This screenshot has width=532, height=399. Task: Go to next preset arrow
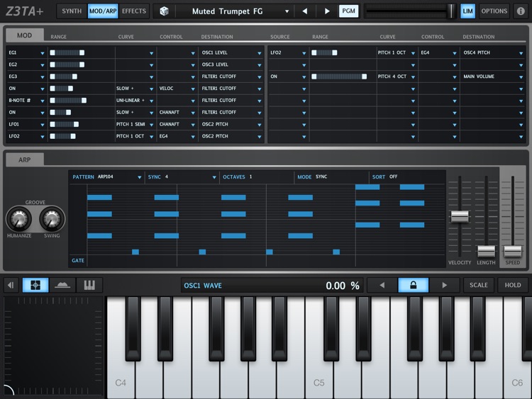(x=327, y=11)
